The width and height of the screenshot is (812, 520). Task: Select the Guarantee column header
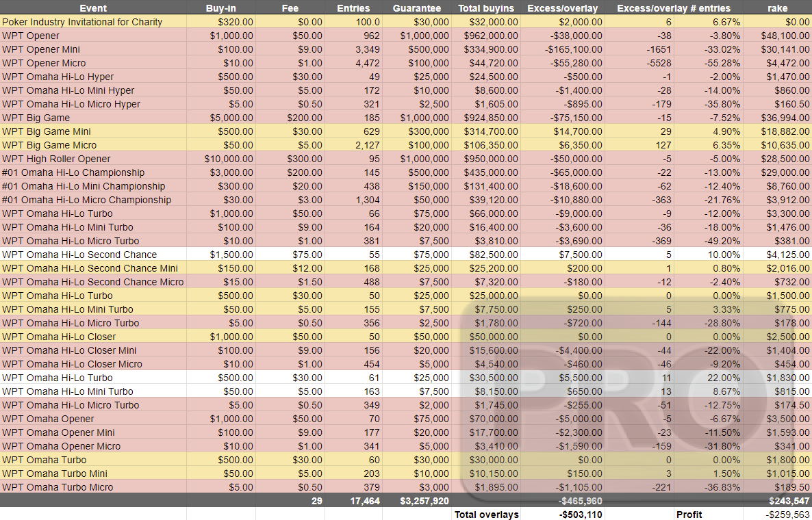(416, 8)
